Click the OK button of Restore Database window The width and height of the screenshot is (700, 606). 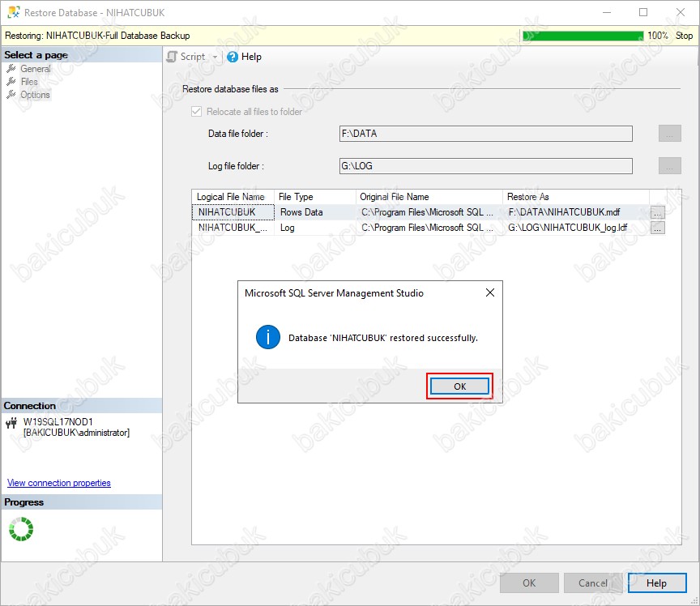coord(529,583)
